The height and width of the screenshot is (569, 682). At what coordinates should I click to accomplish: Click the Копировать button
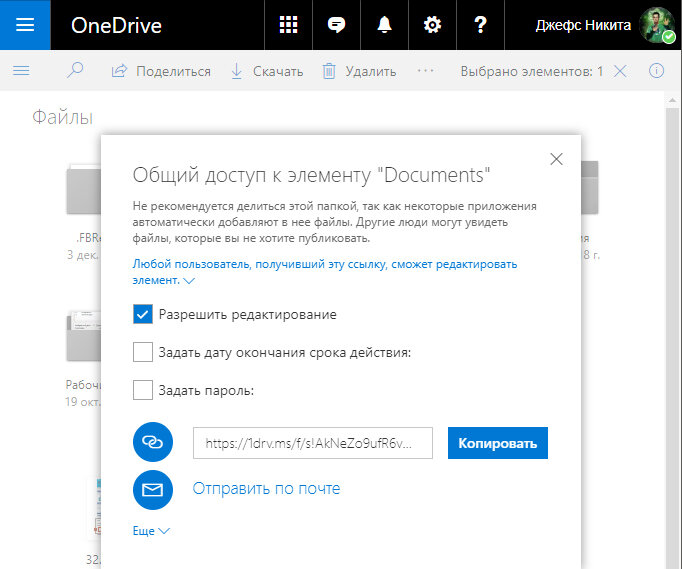498,443
